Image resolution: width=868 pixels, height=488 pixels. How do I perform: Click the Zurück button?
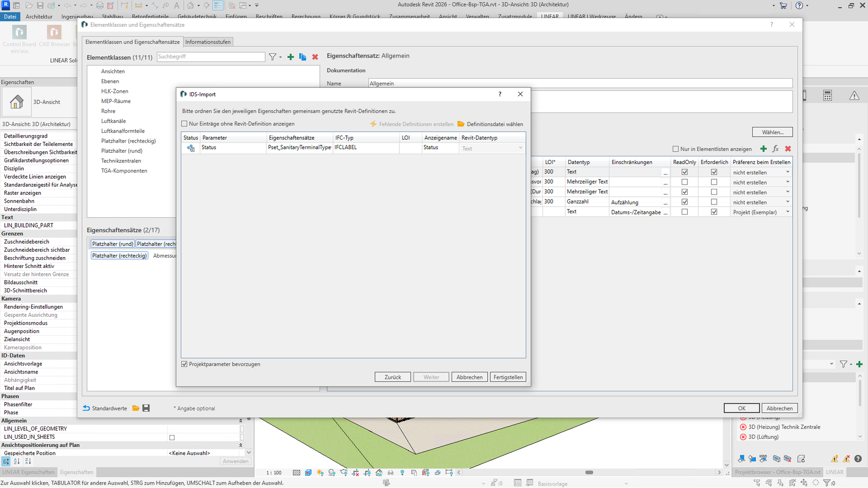393,377
